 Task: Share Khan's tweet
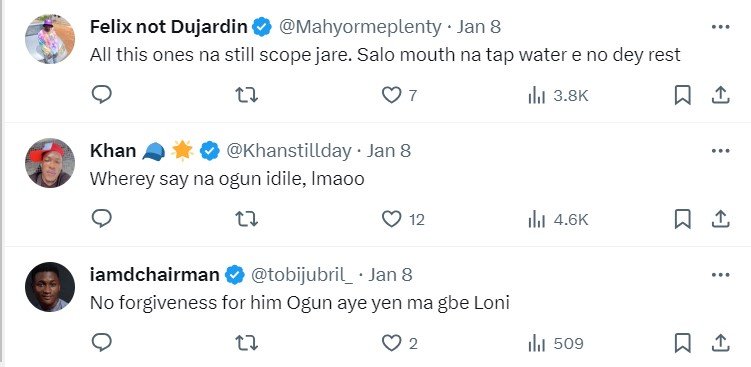point(720,219)
